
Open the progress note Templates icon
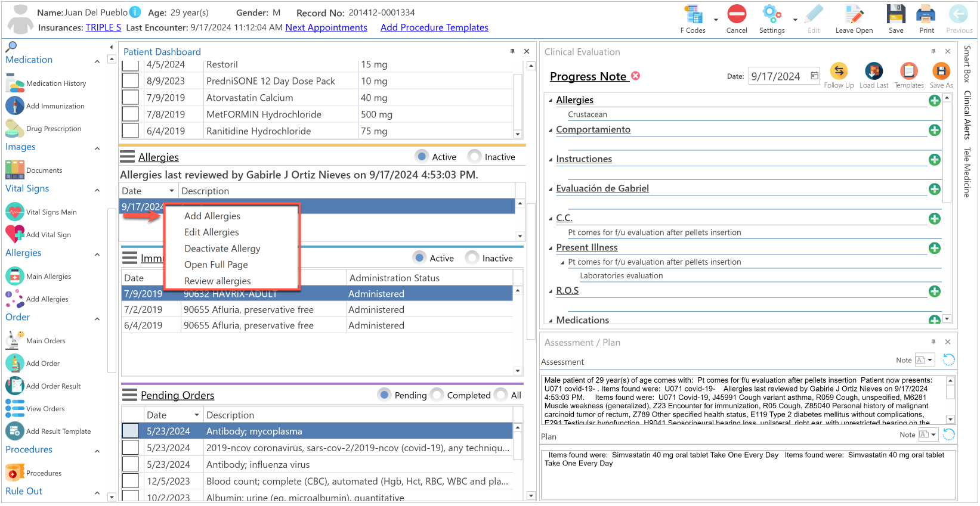click(909, 71)
